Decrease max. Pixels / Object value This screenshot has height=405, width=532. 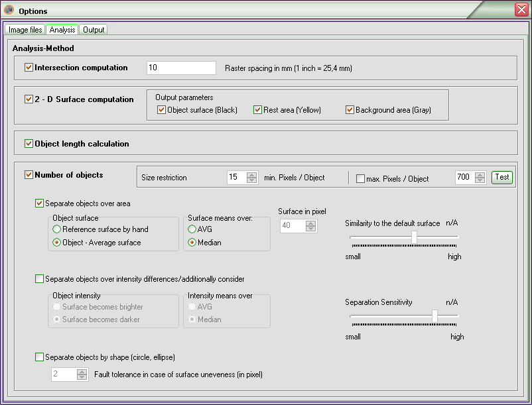[480, 180]
